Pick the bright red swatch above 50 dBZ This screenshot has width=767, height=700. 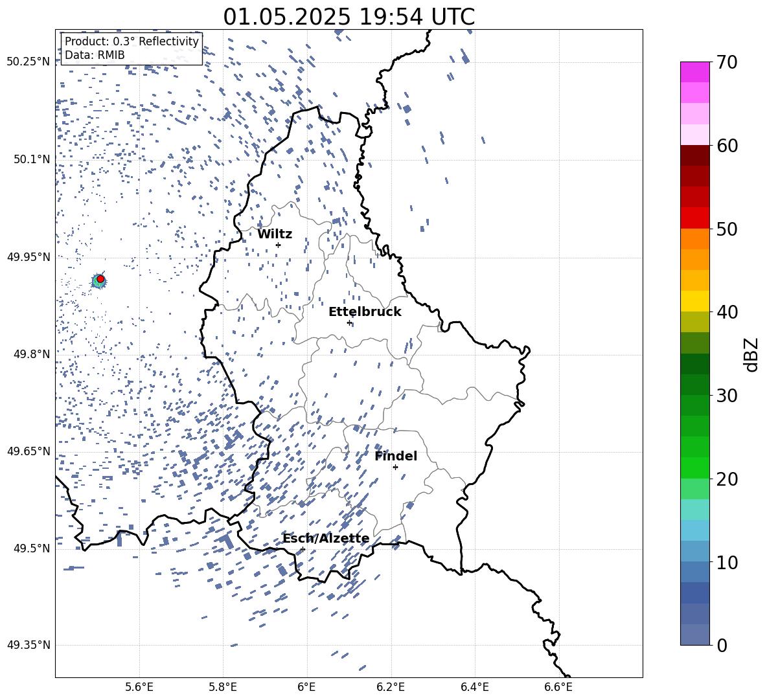(x=695, y=218)
